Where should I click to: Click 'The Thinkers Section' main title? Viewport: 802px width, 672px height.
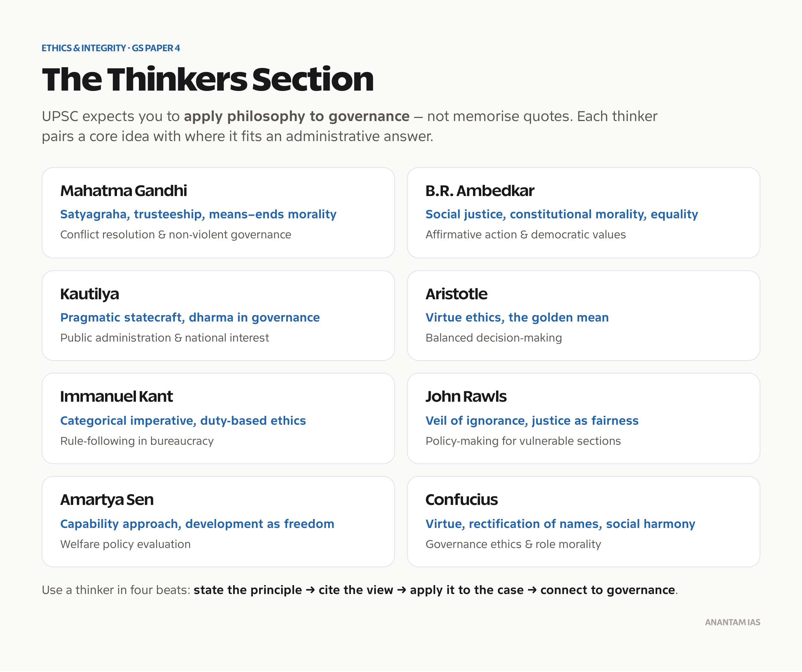(208, 79)
